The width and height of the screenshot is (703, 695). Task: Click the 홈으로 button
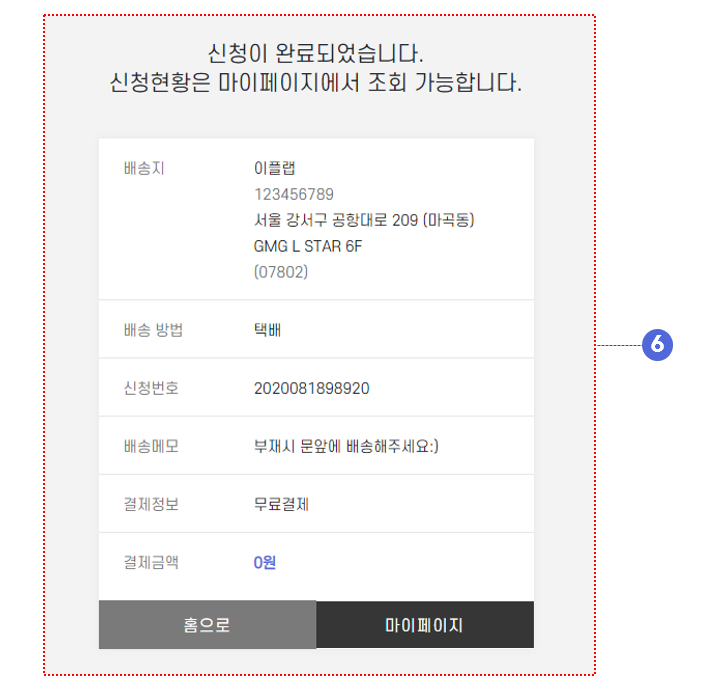click(207, 625)
